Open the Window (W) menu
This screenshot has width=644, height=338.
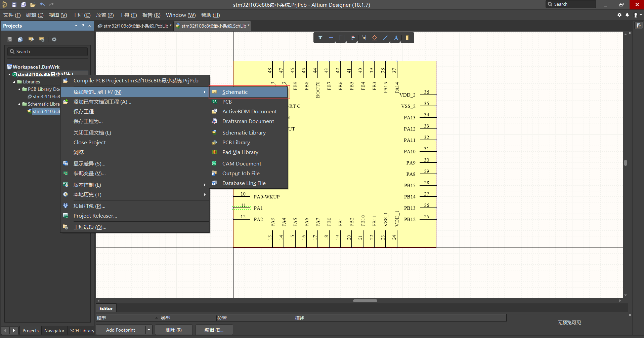pyautogui.click(x=181, y=15)
